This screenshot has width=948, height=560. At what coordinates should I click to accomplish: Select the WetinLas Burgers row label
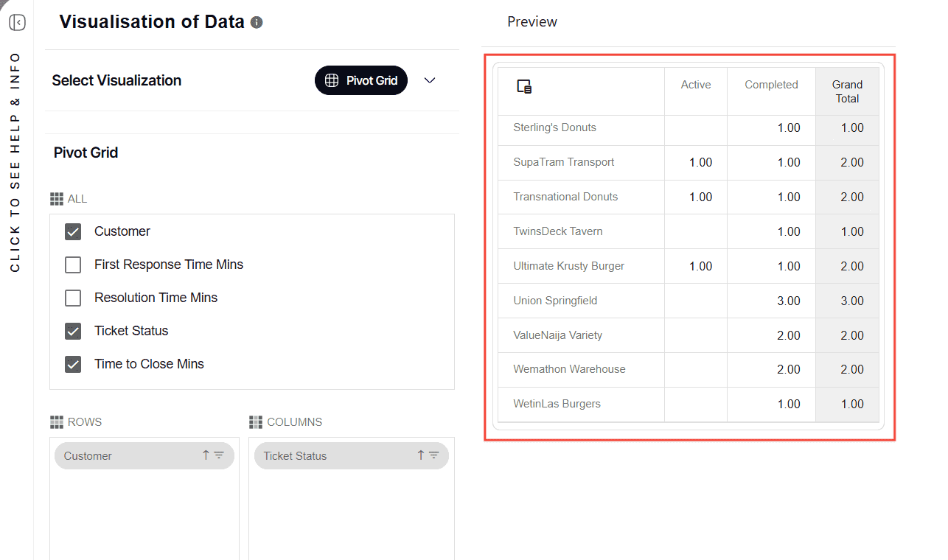[557, 404]
